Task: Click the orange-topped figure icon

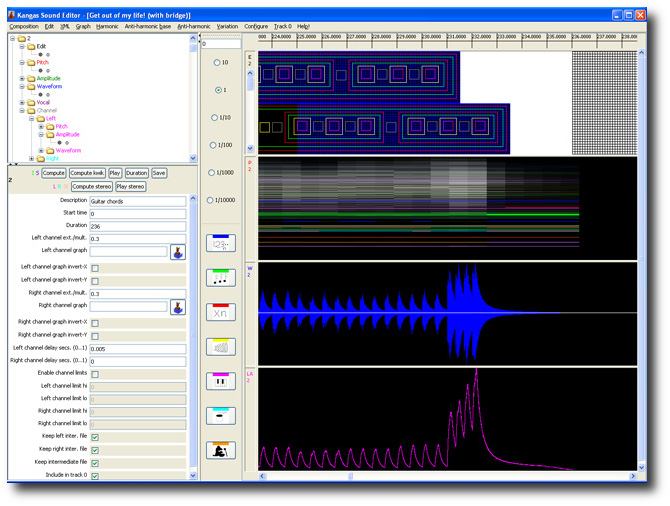Action: [220, 450]
